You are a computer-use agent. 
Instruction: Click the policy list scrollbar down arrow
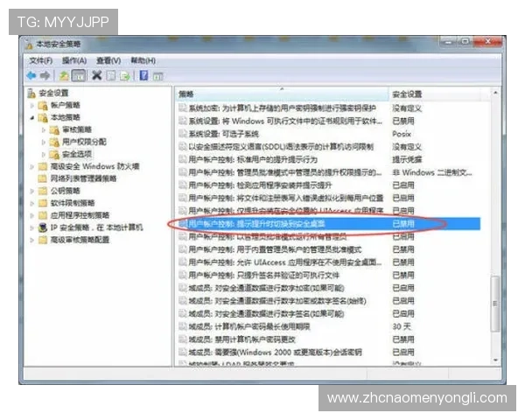(x=495, y=360)
